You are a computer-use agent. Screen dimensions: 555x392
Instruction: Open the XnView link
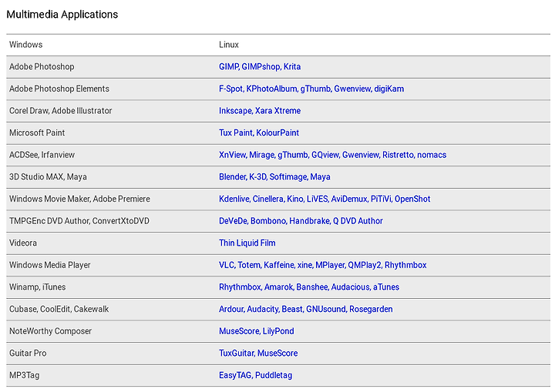[232, 155]
